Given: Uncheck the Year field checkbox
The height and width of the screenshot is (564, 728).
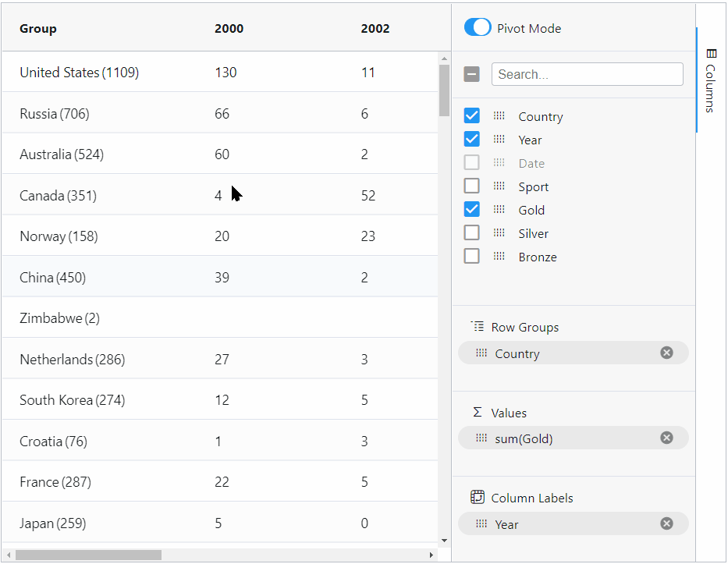Looking at the screenshot, I should click(x=471, y=139).
